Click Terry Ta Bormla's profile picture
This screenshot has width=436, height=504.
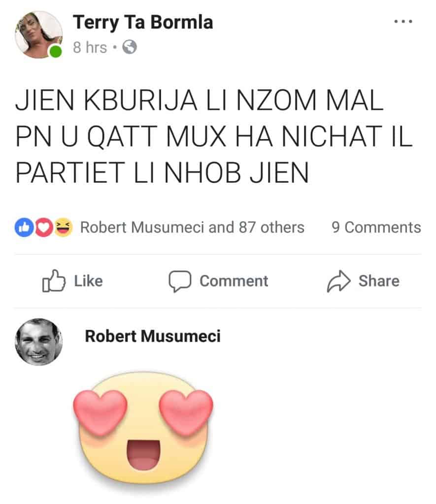pos(38,35)
